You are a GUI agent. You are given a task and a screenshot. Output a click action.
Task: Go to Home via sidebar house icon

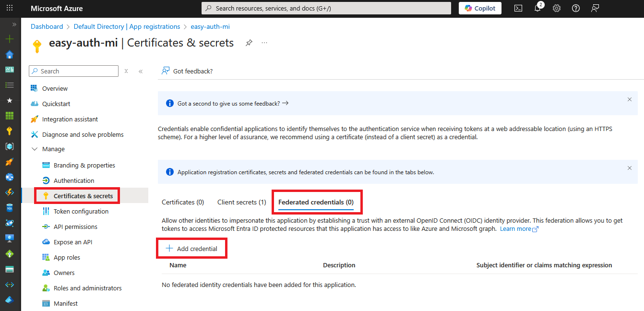(10, 54)
